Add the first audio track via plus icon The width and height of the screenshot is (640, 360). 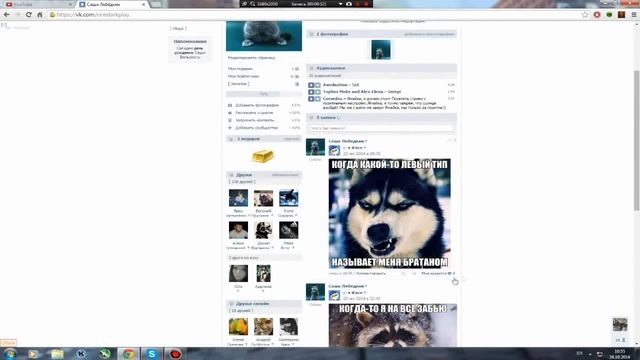tap(318, 85)
